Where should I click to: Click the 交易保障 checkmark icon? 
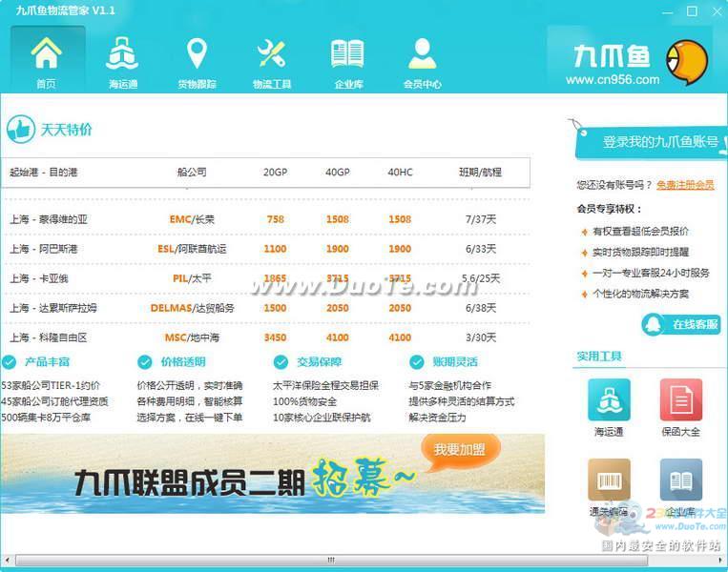point(281,362)
